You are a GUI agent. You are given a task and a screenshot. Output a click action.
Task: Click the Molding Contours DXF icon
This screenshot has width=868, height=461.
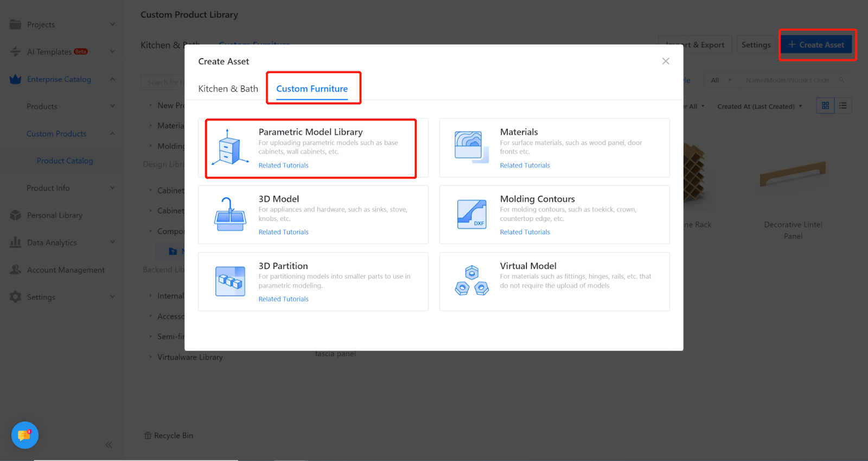click(x=471, y=214)
